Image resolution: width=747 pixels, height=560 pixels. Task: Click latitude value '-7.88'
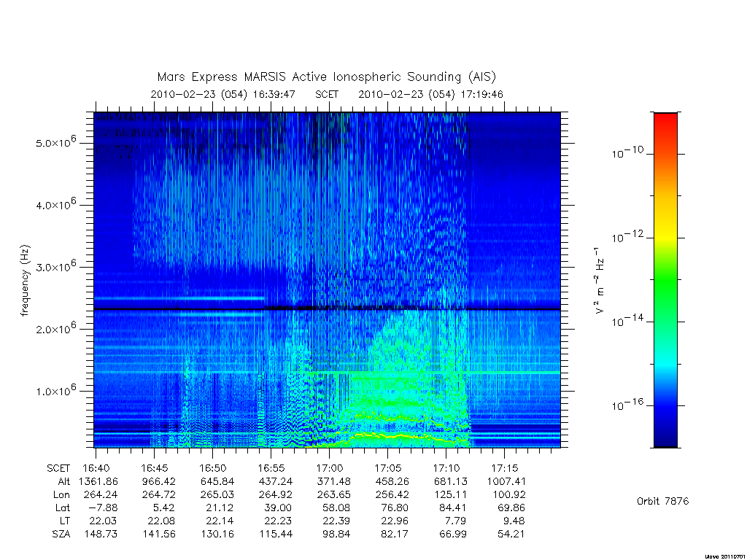tap(103, 508)
